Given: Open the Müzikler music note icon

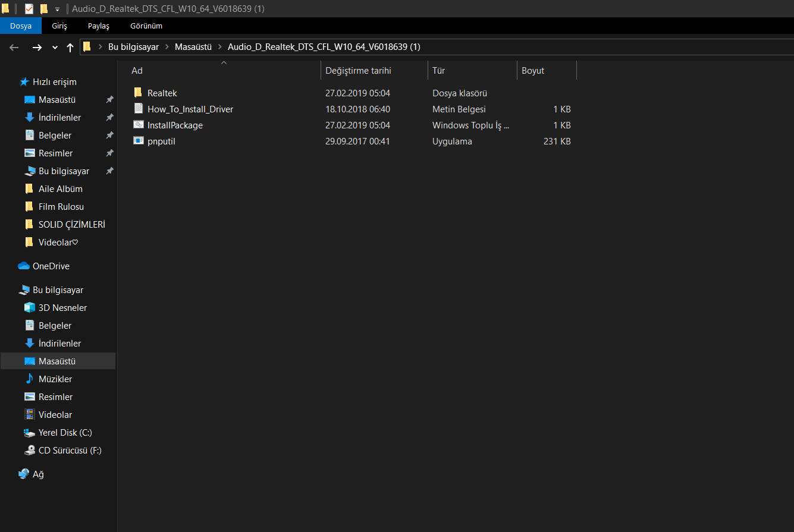Looking at the screenshot, I should click(x=30, y=379).
